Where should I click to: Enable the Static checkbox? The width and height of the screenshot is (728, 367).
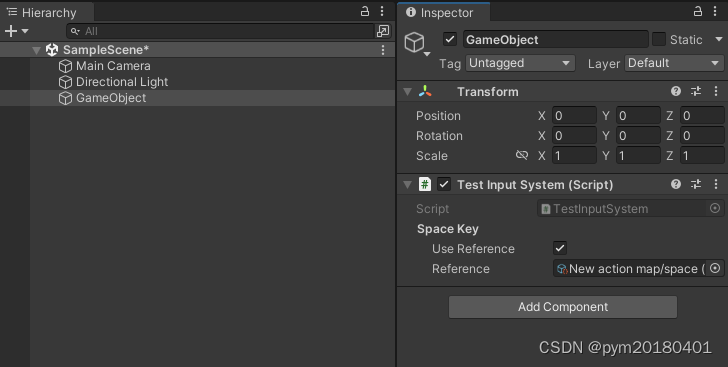pos(659,39)
